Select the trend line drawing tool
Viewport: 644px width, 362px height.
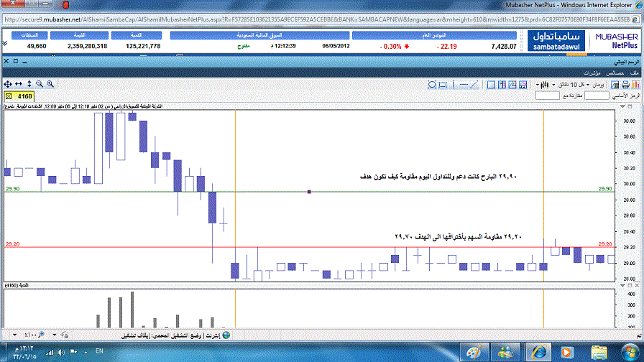point(474,85)
